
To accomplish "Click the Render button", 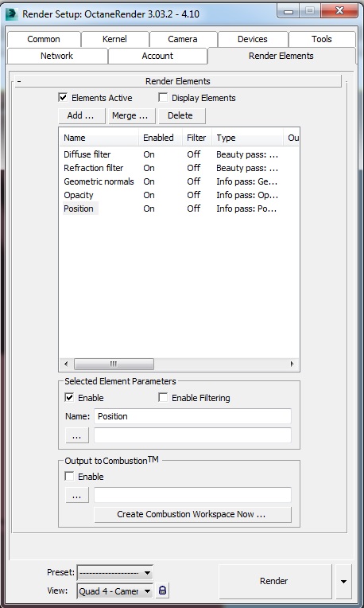I will pos(275,581).
